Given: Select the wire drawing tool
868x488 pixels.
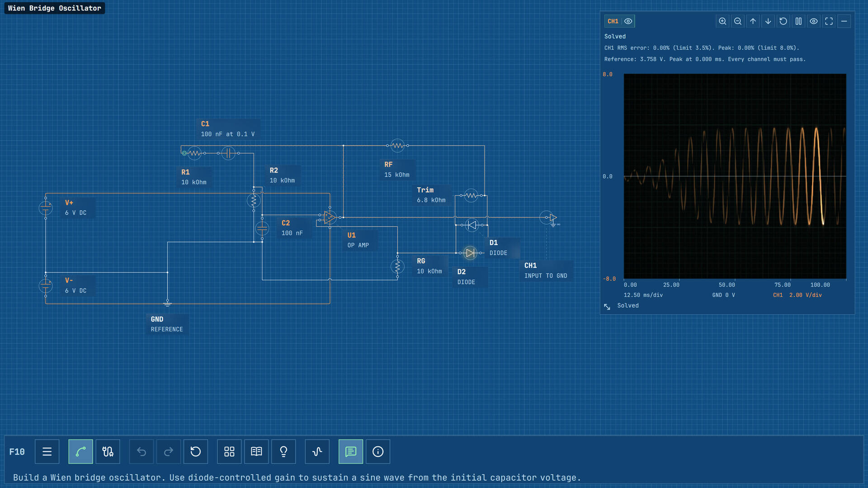Looking at the screenshot, I should [x=80, y=451].
